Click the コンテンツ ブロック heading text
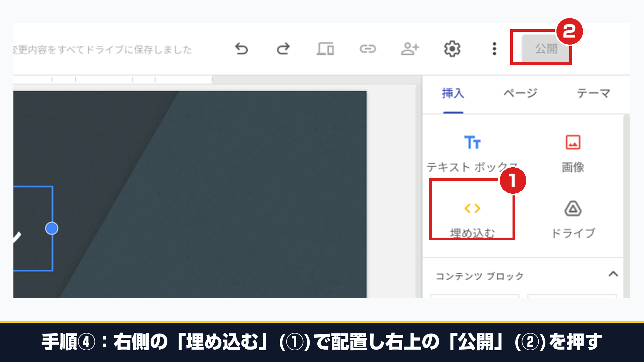Screen dimensions: 644x362 point(480,276)
